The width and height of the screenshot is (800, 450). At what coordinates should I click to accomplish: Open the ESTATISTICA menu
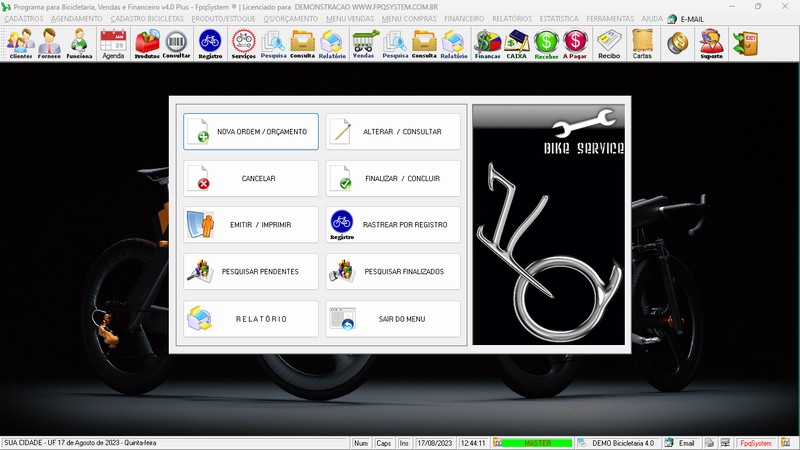559,18
